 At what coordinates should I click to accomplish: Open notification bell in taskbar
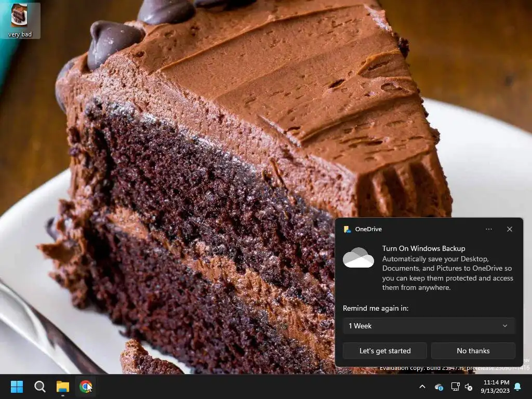coord(518,387)
